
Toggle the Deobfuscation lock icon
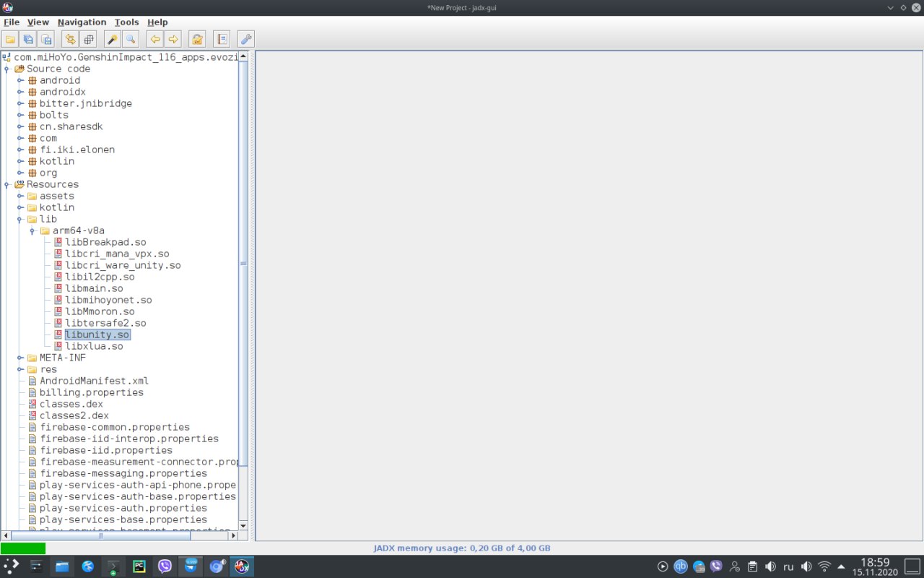tap(196, 39)
